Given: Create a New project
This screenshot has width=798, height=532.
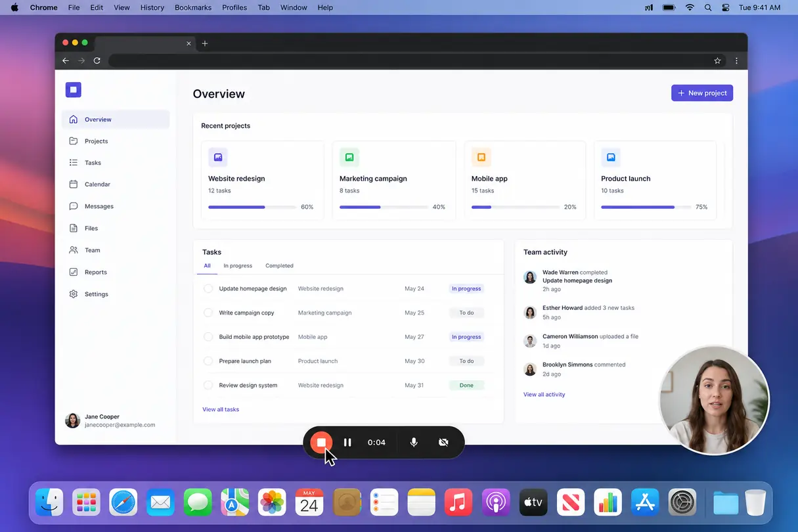Looking at the screenshot, I should point(702,93).
